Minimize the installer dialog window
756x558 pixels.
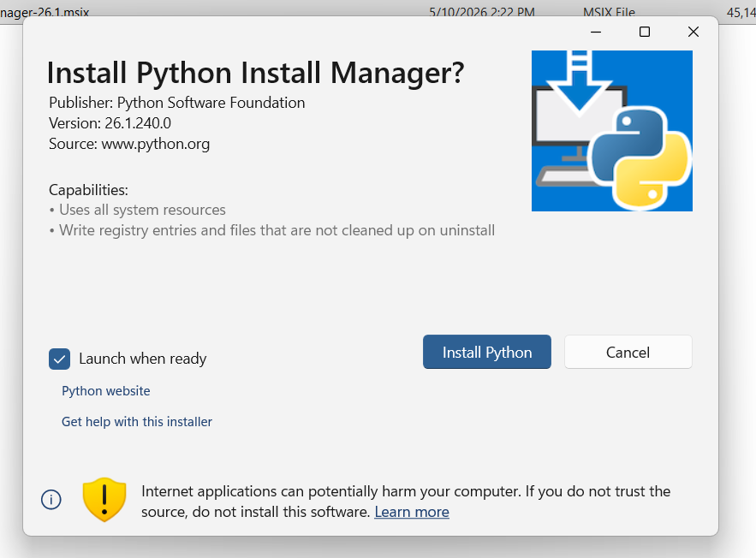[x=596, y=32]
